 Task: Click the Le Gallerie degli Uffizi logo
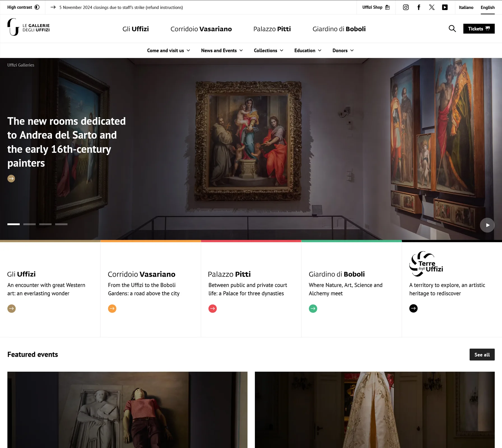tap(29, 27)
